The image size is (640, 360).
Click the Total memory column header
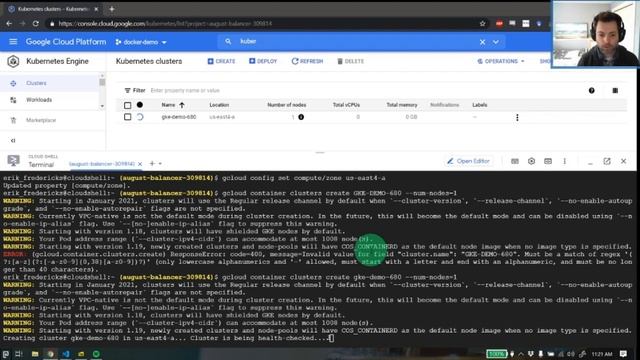402,105
